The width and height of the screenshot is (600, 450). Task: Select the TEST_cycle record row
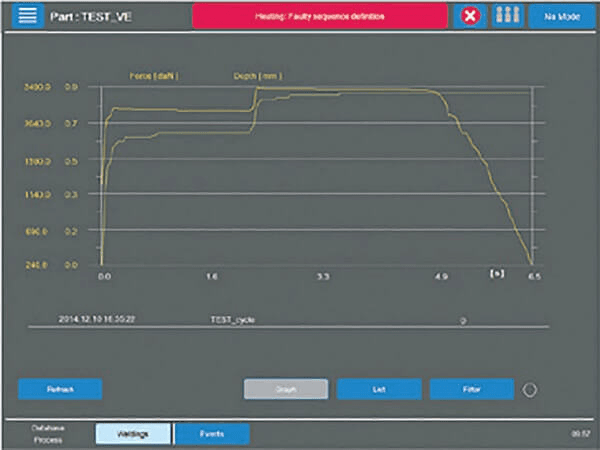click(x=289, y=320)
